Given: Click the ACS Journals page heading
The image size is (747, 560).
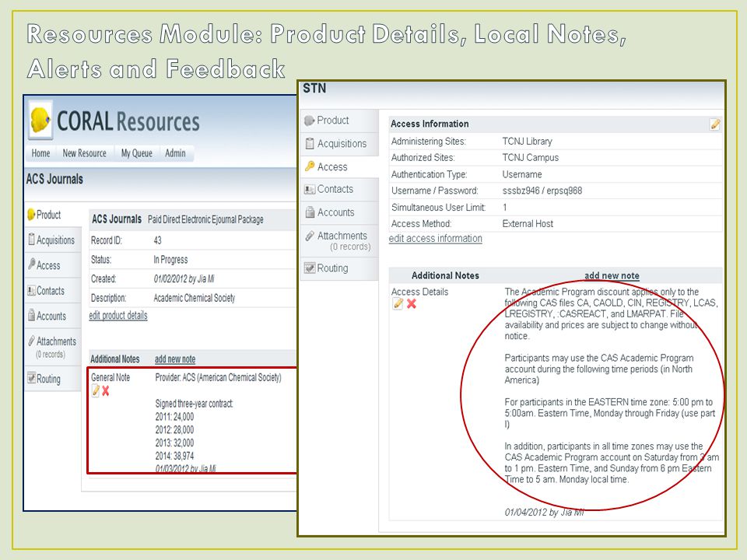Looking at the screenshot, I should [54, 179].
